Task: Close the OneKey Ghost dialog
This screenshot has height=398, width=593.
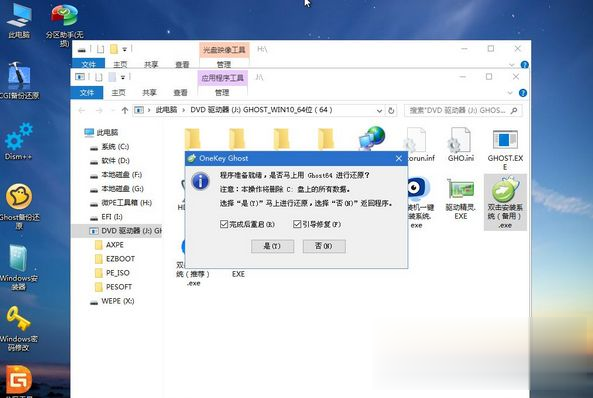Action: [399, 159]
